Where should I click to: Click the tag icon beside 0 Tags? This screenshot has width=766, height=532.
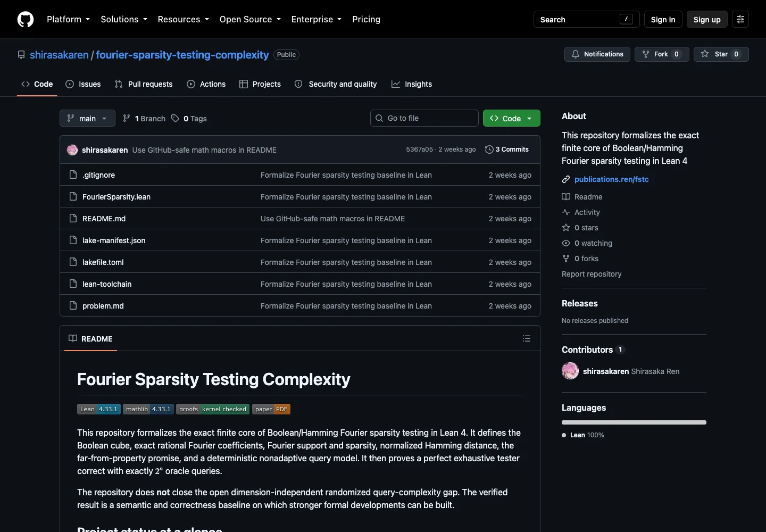click(x=176, y=118)
